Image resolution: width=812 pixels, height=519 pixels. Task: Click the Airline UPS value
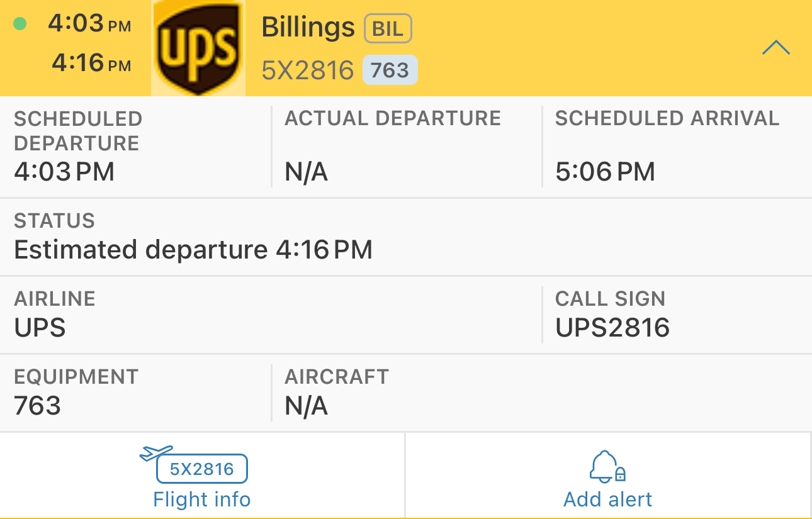(40, 328)
